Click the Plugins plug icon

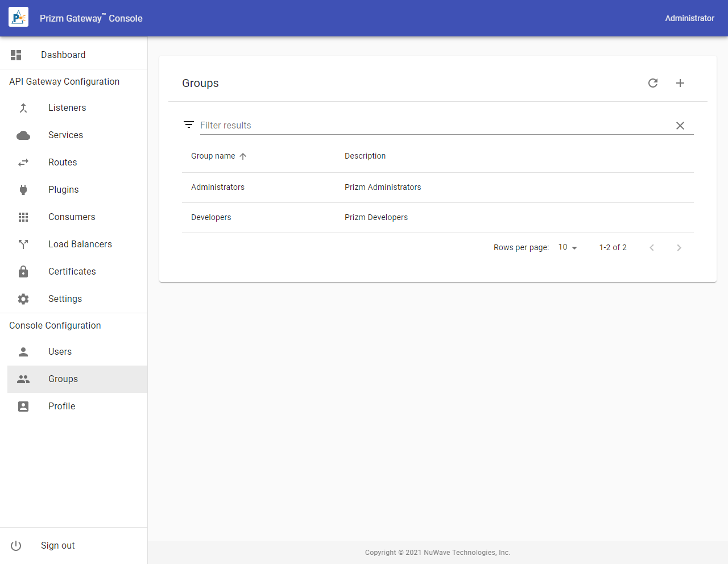click(x=23, y=190)
